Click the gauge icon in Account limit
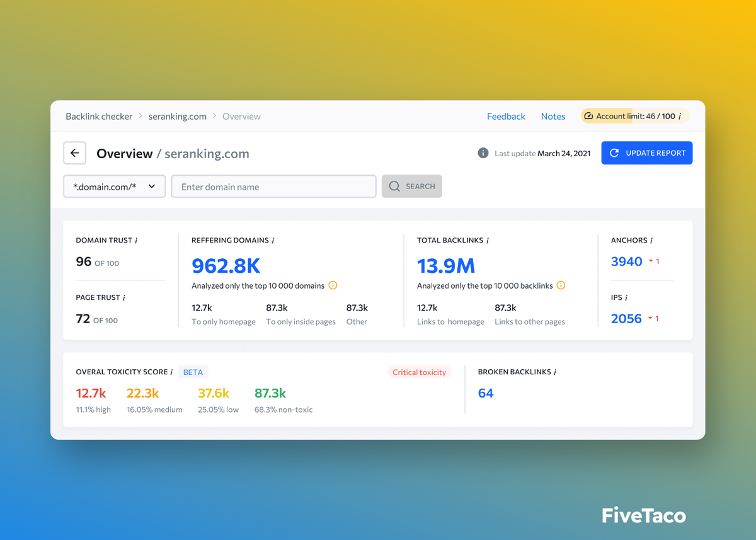 [x=588, y=117]
